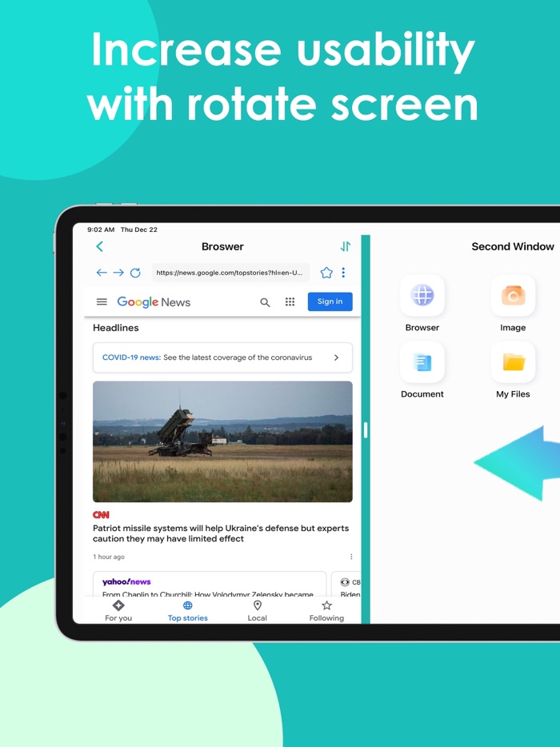Navigate back with the browser left arrow
Image resolution: width=560 pixels, height=747 pixels.
[102, 273]
